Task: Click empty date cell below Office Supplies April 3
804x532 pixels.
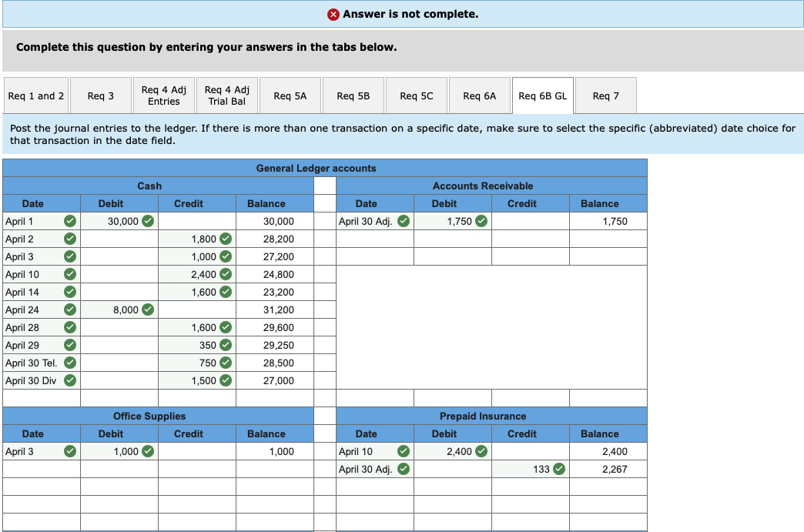Action: [42, 469]
